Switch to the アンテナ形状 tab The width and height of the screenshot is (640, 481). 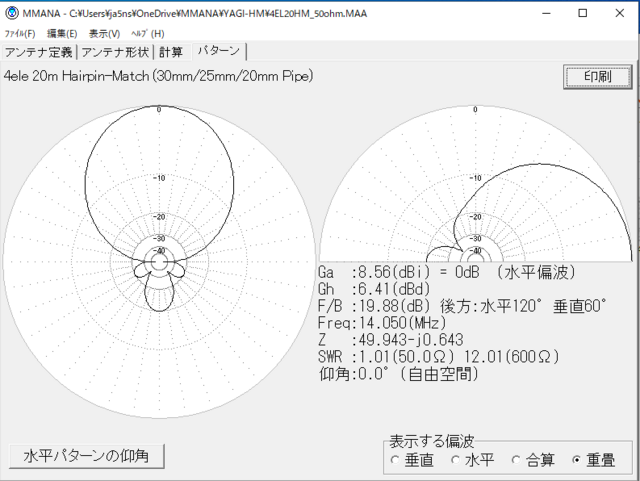pos(115,52)
